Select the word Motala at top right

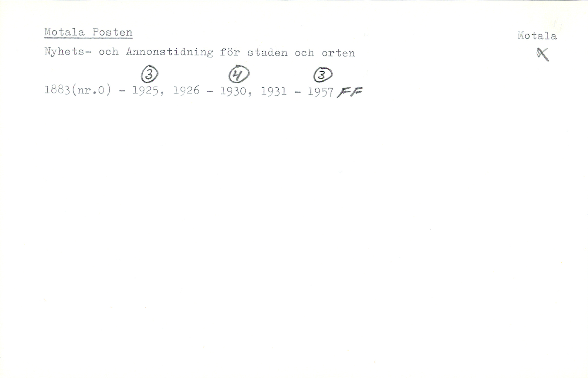click(537, 36)
